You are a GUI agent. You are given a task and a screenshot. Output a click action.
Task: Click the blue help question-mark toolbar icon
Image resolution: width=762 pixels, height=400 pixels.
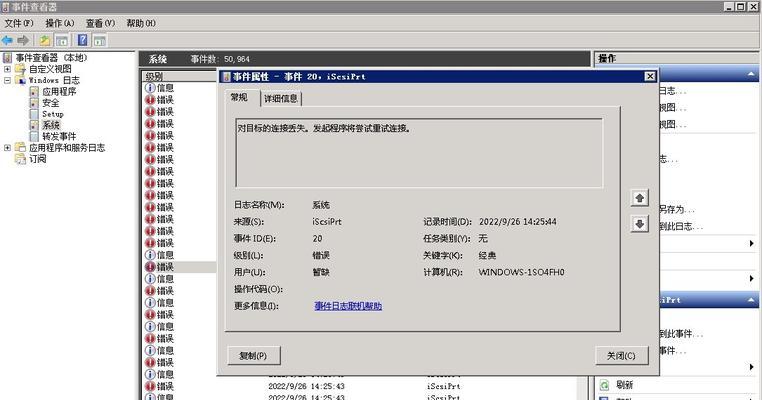(x=83, y=40)
